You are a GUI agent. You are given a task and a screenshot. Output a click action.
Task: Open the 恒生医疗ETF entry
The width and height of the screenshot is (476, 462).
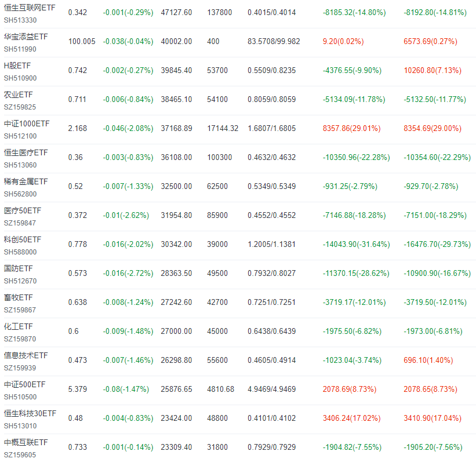tap(26, 152)
